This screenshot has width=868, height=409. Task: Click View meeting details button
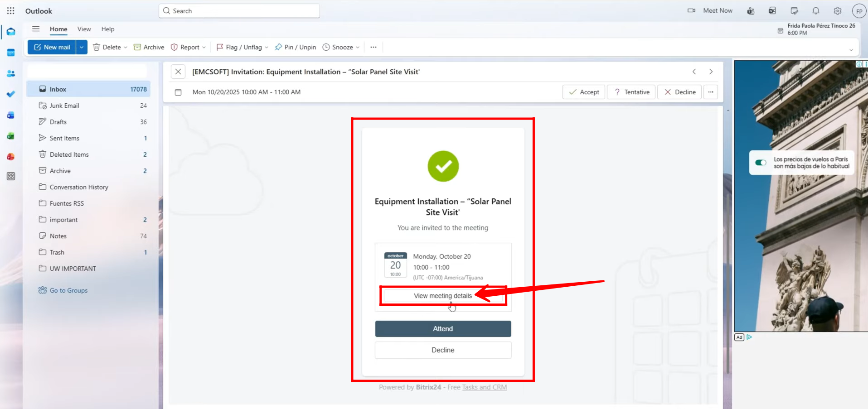pos(443,296)
